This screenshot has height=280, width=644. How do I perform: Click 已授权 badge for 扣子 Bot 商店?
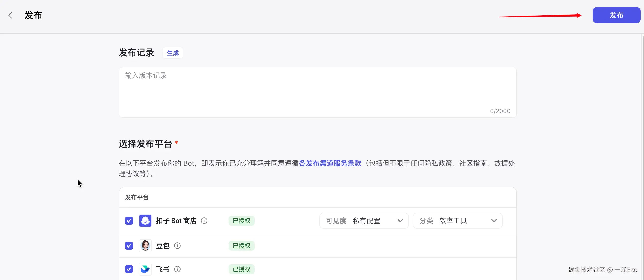pos(241,221)
